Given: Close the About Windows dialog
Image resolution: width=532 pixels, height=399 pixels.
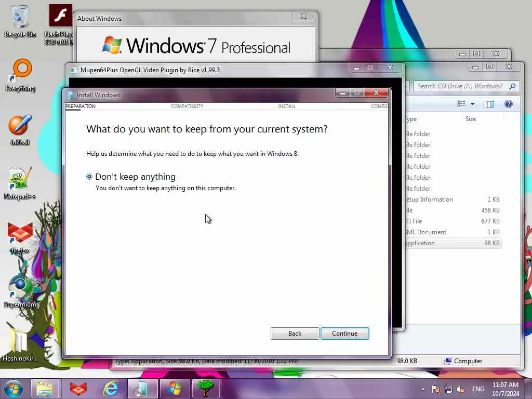Looking at the screenshot, I should (303, 16).
